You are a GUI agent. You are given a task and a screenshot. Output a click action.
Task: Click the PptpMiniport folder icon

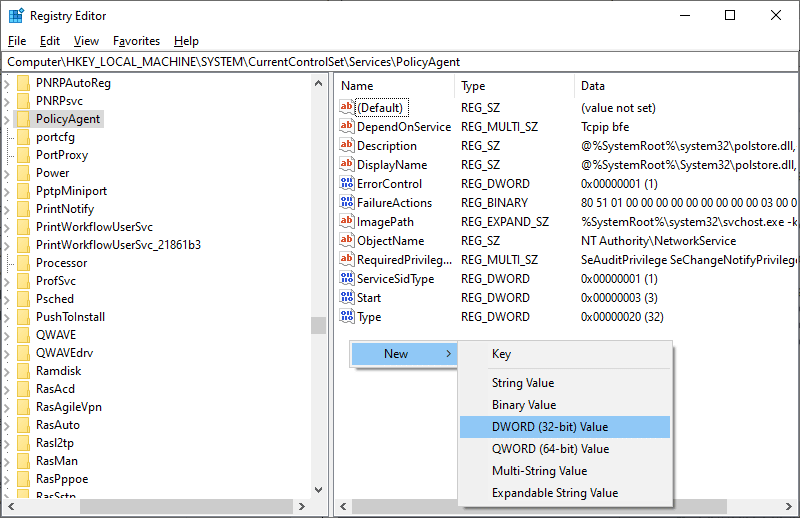pos(23,191)
